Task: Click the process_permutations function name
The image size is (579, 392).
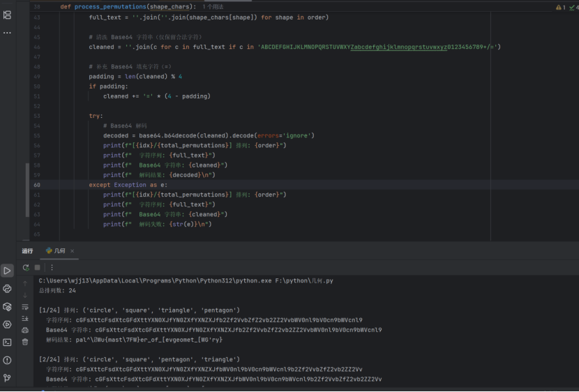Action: [x=110, y=7]
